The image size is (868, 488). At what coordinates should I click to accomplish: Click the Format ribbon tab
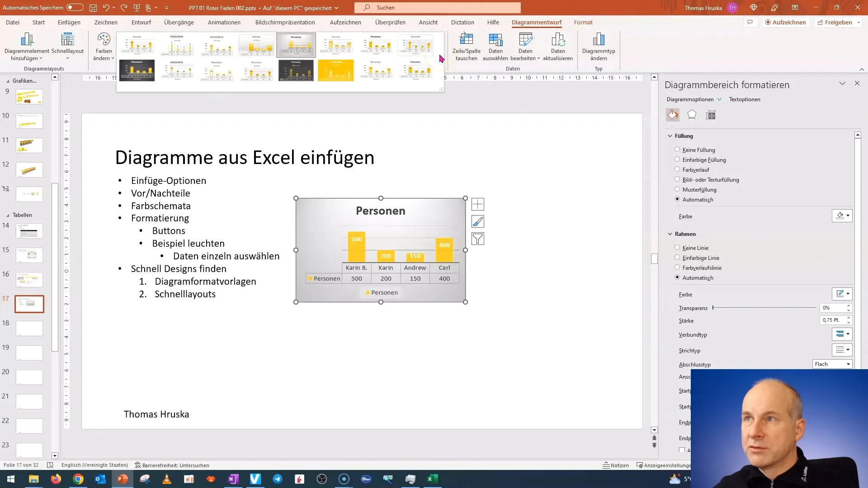tap(583, 22)
